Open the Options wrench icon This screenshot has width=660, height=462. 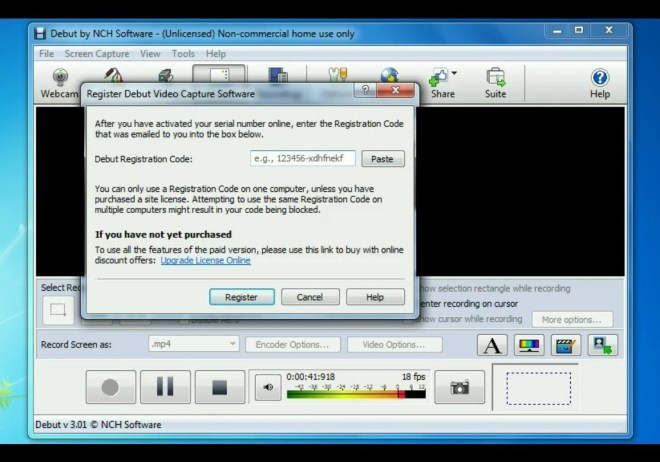pos(338,74)
